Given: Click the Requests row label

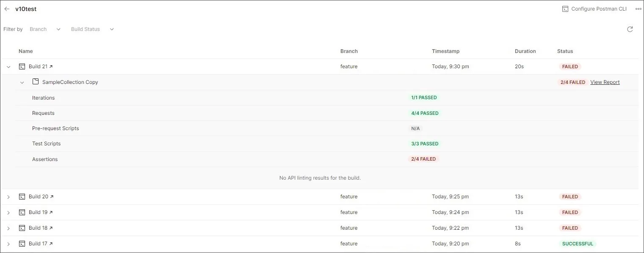Looking at the screenshot, I should [43, 113].
